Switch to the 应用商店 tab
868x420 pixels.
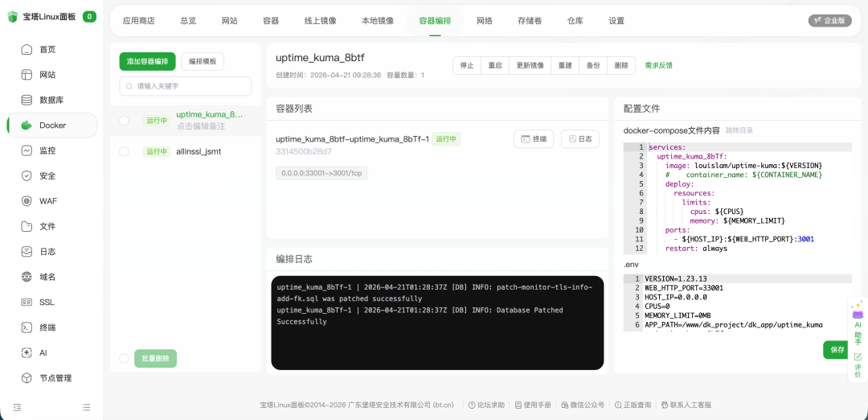(139, 21)
